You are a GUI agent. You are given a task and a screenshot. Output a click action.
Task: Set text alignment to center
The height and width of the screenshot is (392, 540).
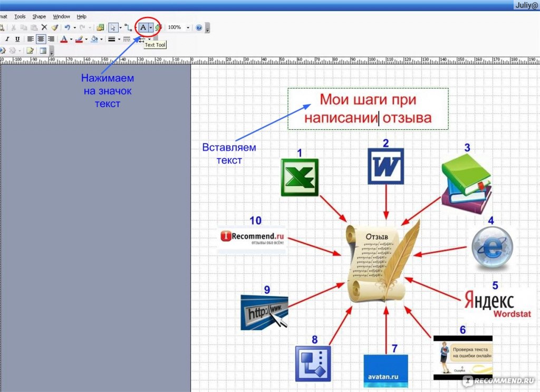[41, 39]
